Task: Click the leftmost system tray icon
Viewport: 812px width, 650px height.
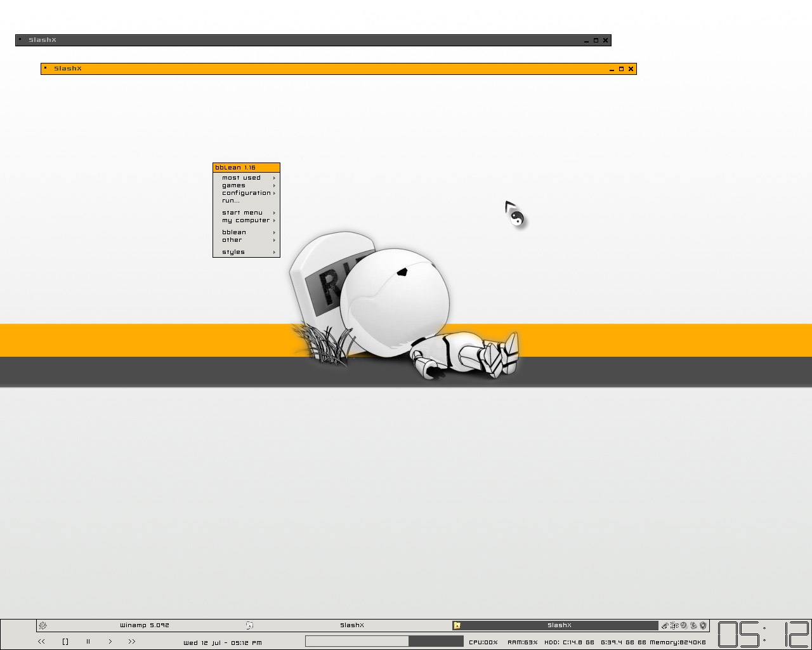Action: click(x=665, y=625)
